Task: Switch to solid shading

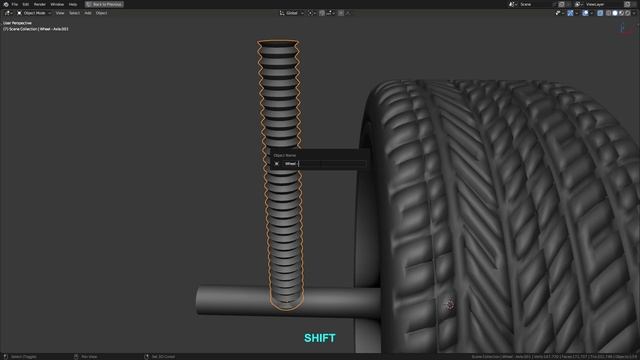Action: coord(615,13)
